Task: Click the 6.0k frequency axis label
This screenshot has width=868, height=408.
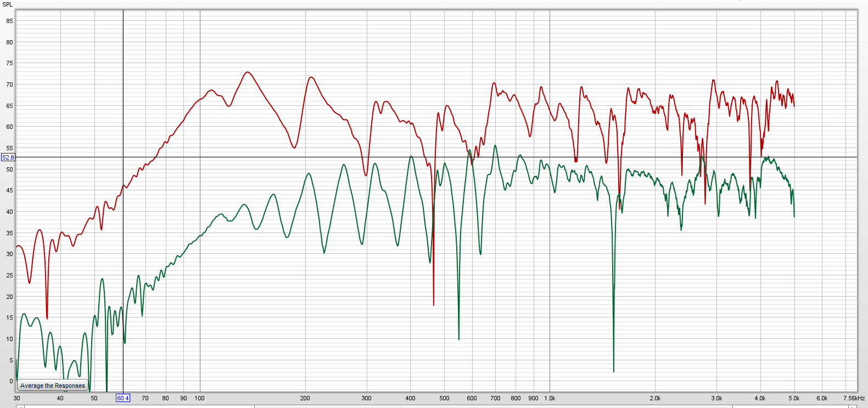Action: click(822, 398)
